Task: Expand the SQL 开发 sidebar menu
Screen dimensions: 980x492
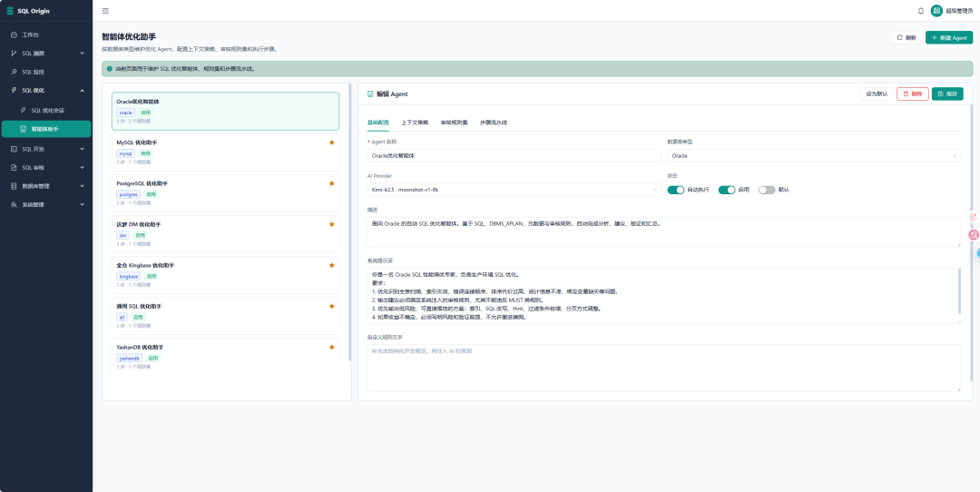Action: 46,150
